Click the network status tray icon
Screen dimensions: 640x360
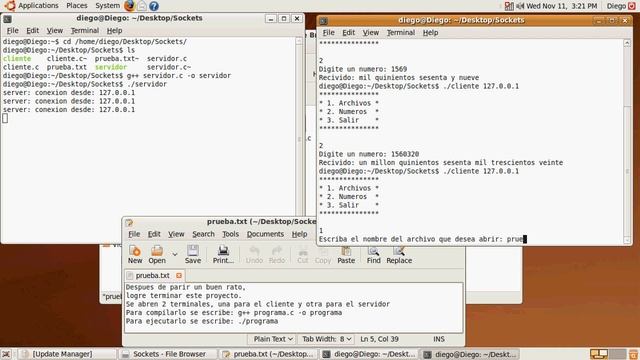pos(509,6)
